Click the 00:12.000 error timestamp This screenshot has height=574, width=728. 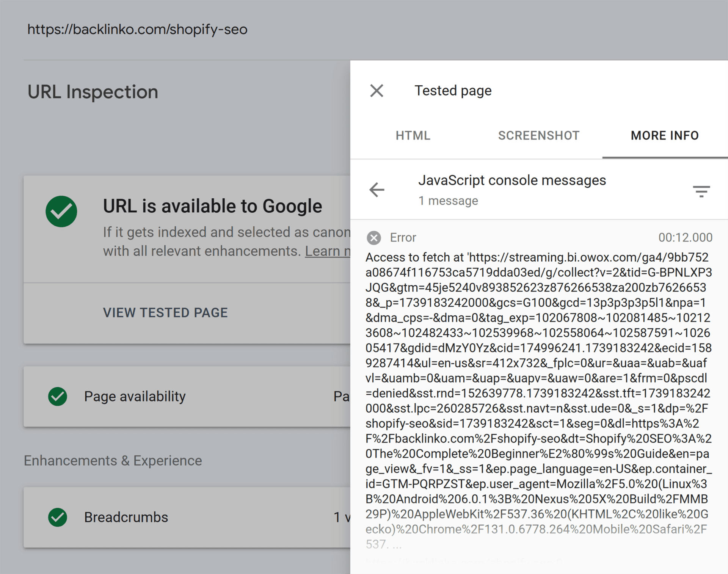point(685,238)
